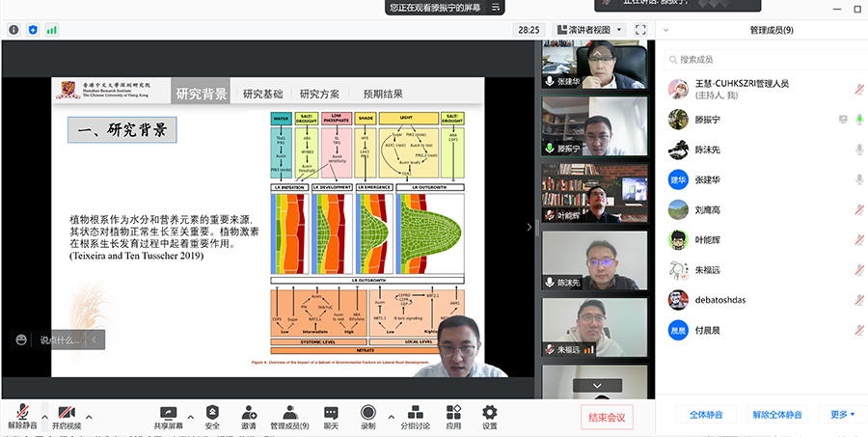Toggle muted mic icon for 朱福远 in list
This screenshot has width=868, height=437.
[859, 270]
